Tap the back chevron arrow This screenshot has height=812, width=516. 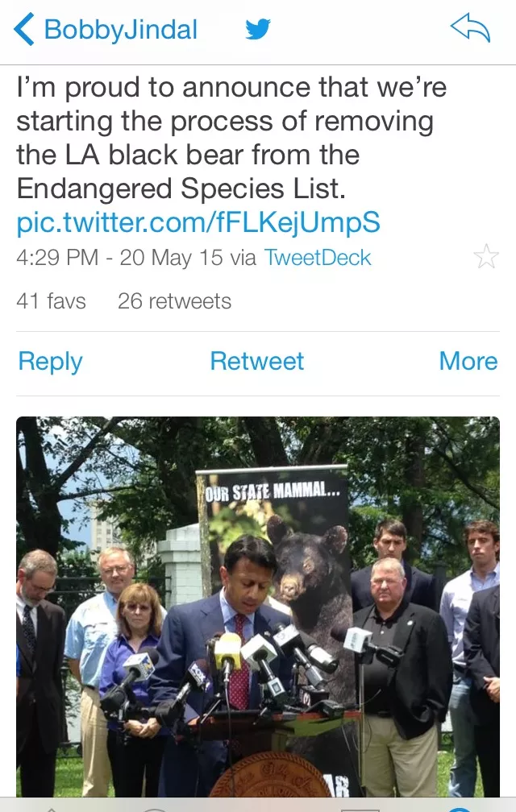[x=24, y=30]
